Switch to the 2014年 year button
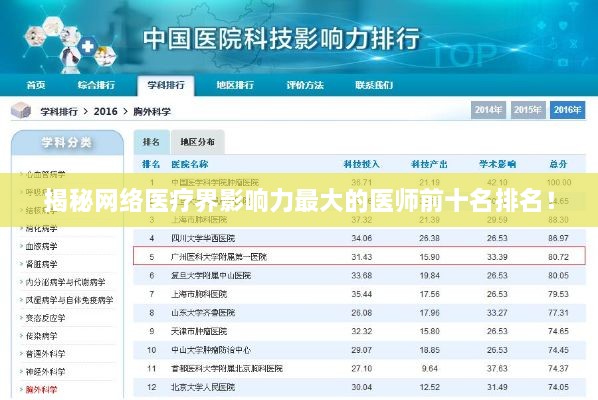Screen dimensions: 598x400 tap(488, 110)
